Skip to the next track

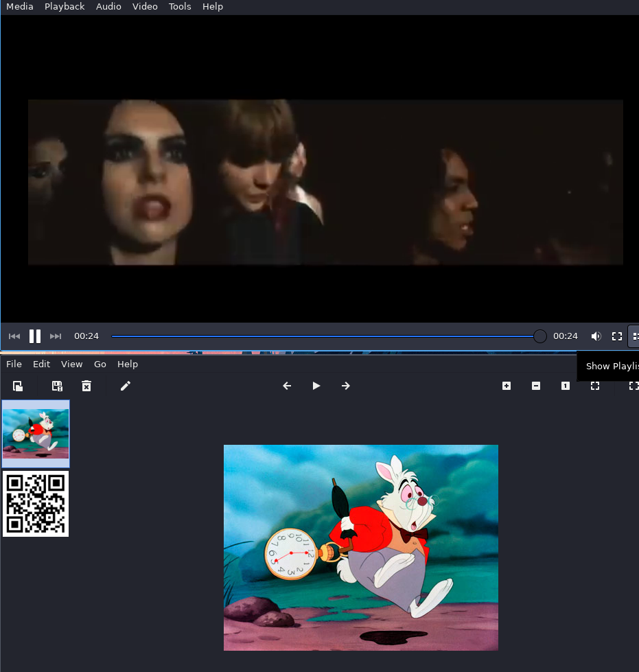[x=56, y=336]
